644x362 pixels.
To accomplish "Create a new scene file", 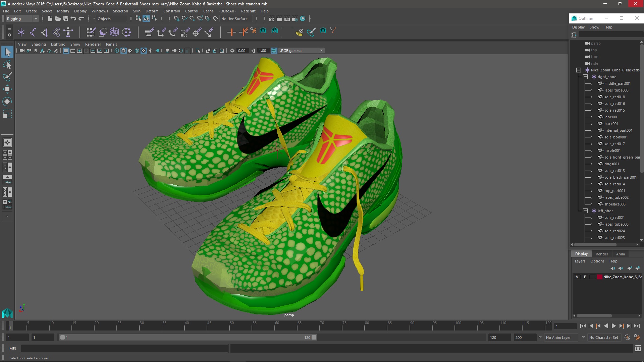I will [x=50, y=19].
